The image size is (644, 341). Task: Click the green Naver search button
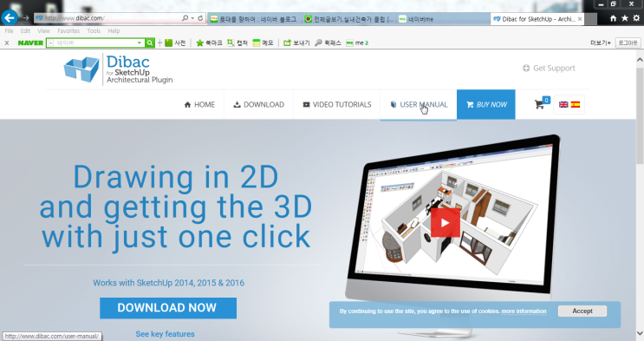(x=150, y=43)
